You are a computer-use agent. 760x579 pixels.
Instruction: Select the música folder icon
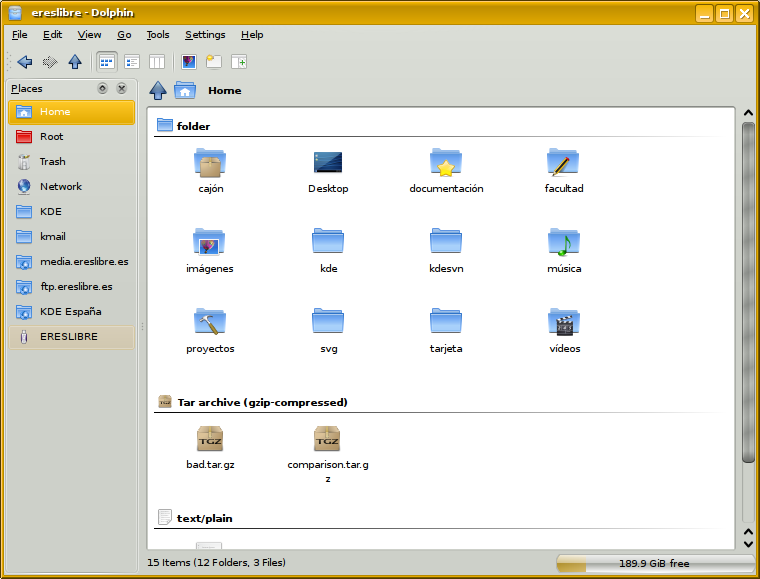click(x=564, y=242)
